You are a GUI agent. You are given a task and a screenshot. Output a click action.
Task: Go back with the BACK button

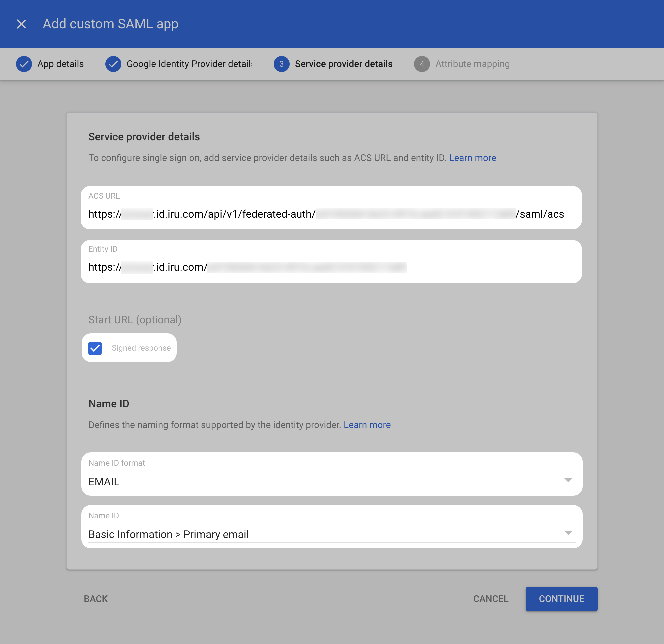96,599
